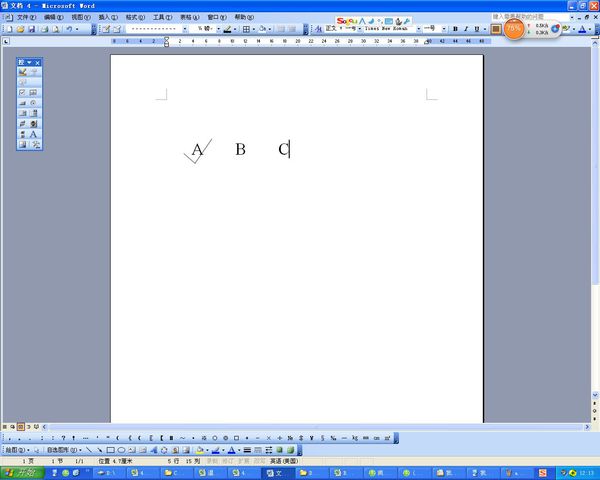The width and height of the screenshot is (600, 480).
Task: Toggle Underline formatting
Action: pyautogui.click(x=477, y=29)
